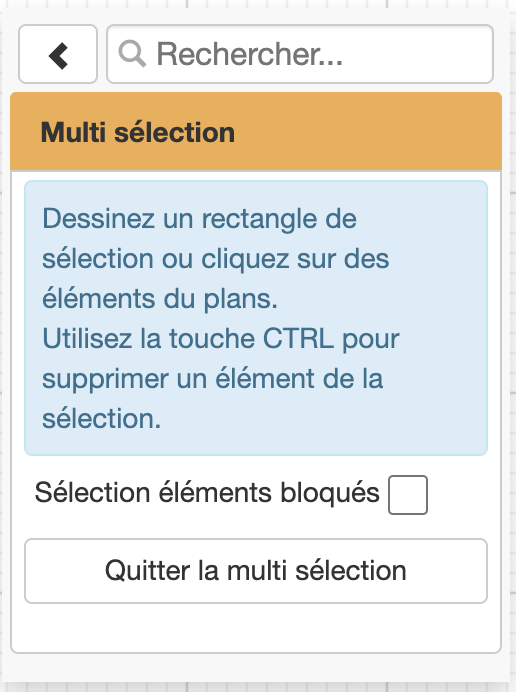Enable the Sélection éléments bloqués checkbox
The width and height of the screenshot is (516, 692).
pyautogui.click(x=408, y=495)
